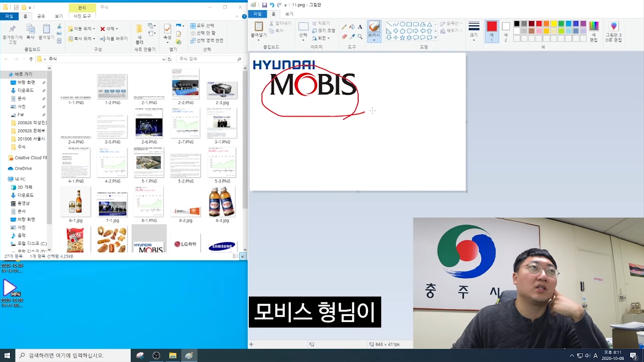Image resolution: width=644 pixels, height=362 pixels.
Task: Open the Delete dropdown in Explorer
Action: pyautogui.click(x=116, y=29)
